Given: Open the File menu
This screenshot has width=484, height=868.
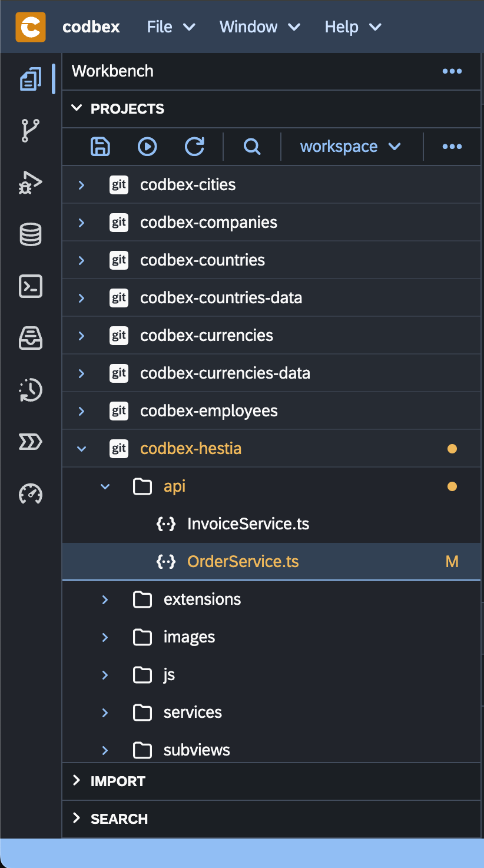Looking at the screenshot, I should pos(171,27).
